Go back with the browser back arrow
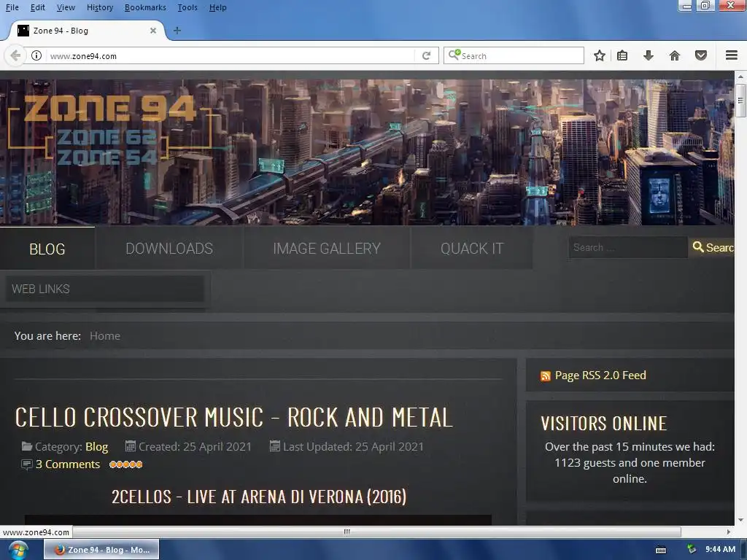Viewport: 747px width, 560px height. point(15,55)
